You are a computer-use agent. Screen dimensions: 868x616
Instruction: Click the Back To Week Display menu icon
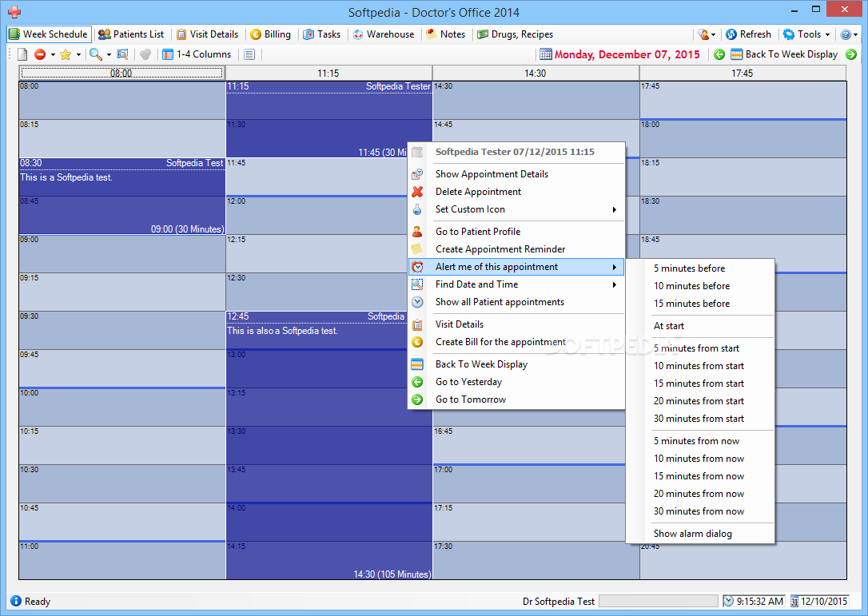417,364
